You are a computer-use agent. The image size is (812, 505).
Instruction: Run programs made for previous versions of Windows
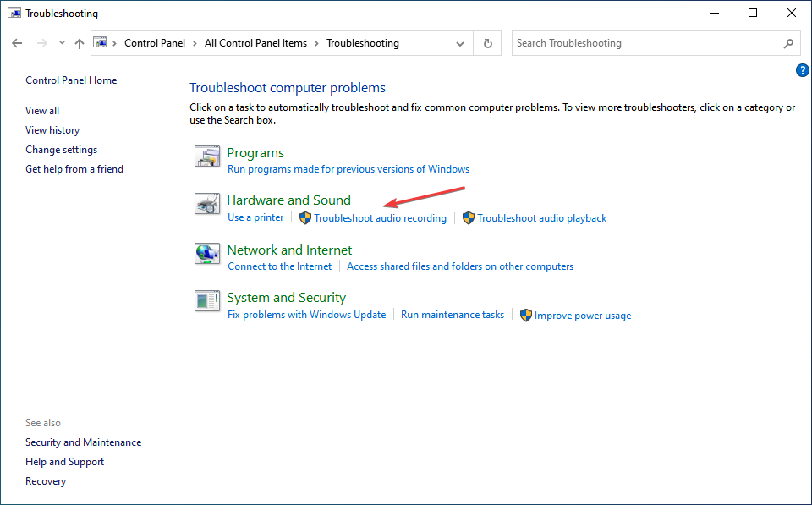(348, 169)
